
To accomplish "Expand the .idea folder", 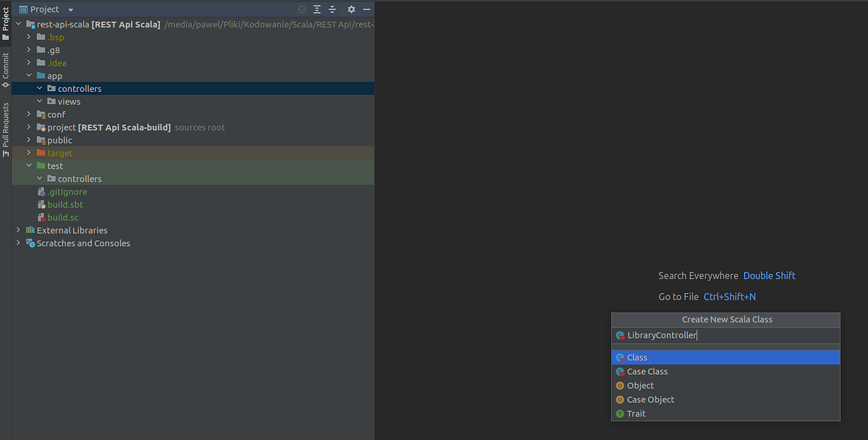I will click(x=29, y=62).
